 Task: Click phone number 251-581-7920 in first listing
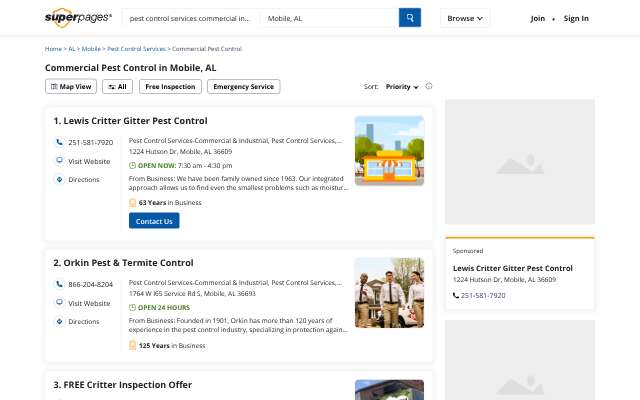tap(91, 142)
